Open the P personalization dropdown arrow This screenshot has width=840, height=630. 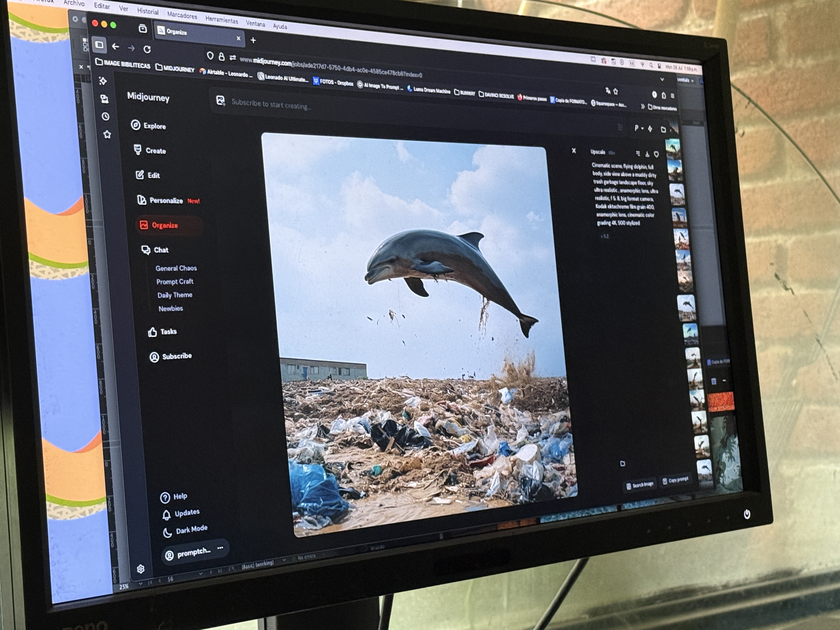point(642,128)
